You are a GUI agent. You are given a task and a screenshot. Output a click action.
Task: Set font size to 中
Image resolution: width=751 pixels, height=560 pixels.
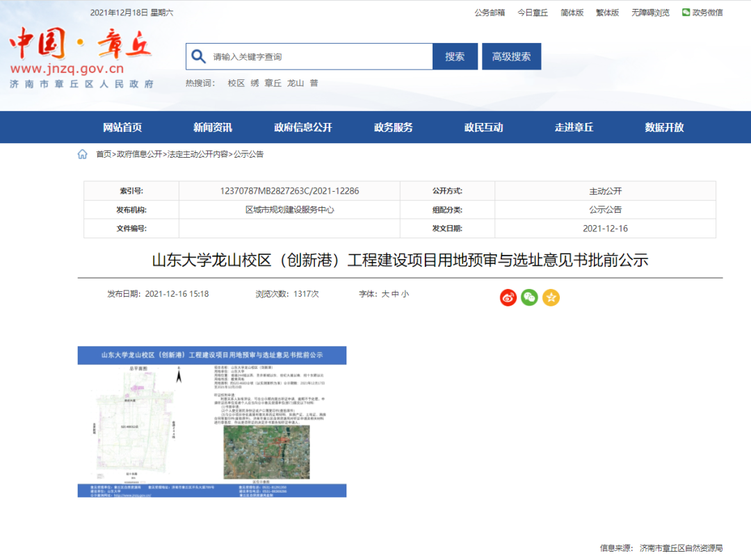click(x=395, y=294)
